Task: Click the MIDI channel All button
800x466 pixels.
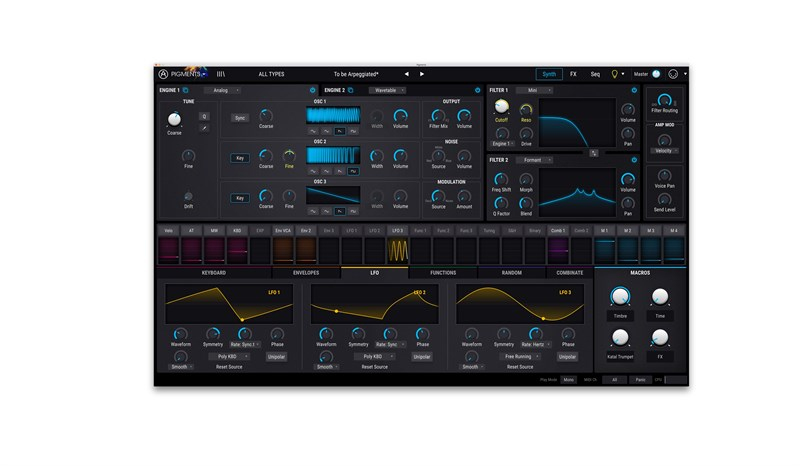Action: [615, 380]
